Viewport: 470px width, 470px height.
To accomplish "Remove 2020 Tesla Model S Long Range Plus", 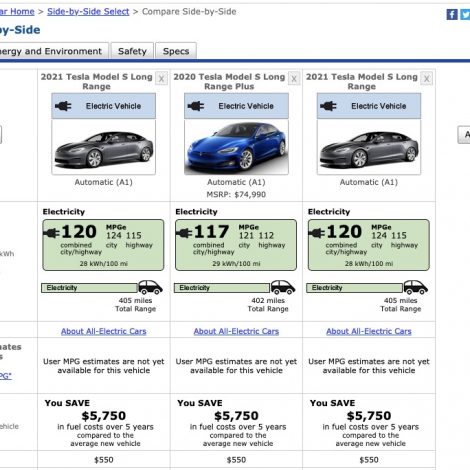I will click(x=294, y=79).
